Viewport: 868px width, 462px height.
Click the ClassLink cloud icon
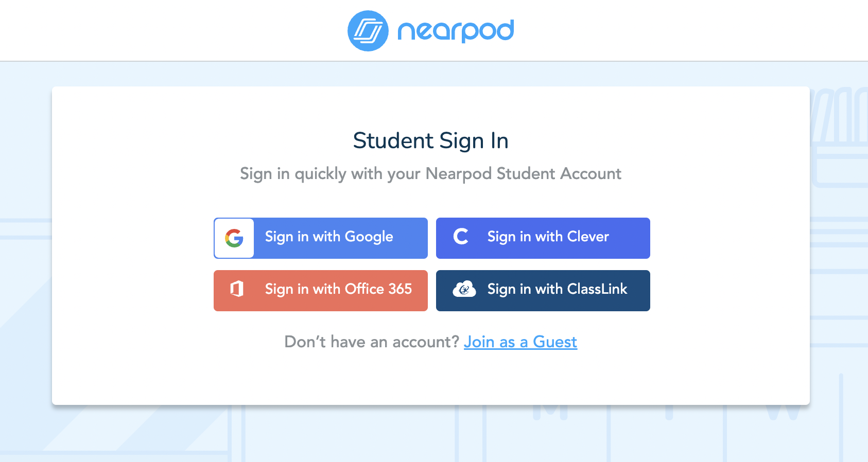coord(464,290)
